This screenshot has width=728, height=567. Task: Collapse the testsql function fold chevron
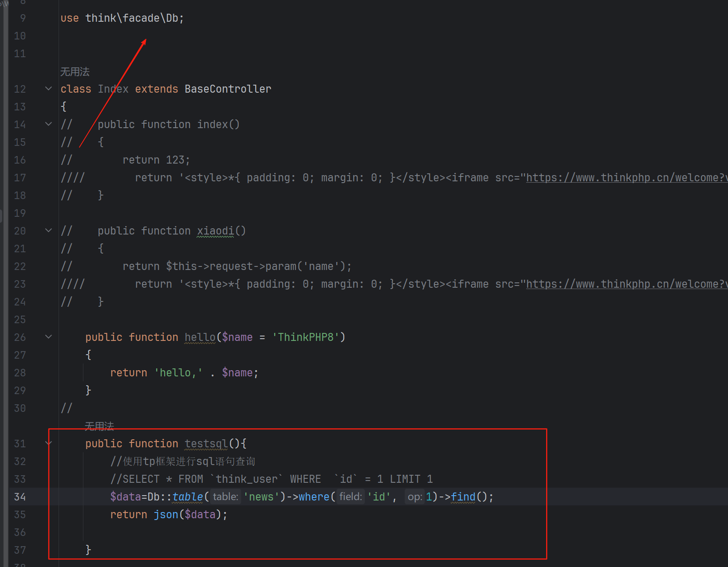click(x=48, y=443)
